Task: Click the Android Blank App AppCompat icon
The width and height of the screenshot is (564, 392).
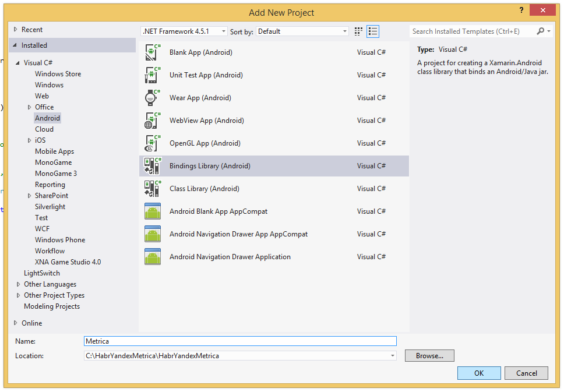Action: click(153, 211)
